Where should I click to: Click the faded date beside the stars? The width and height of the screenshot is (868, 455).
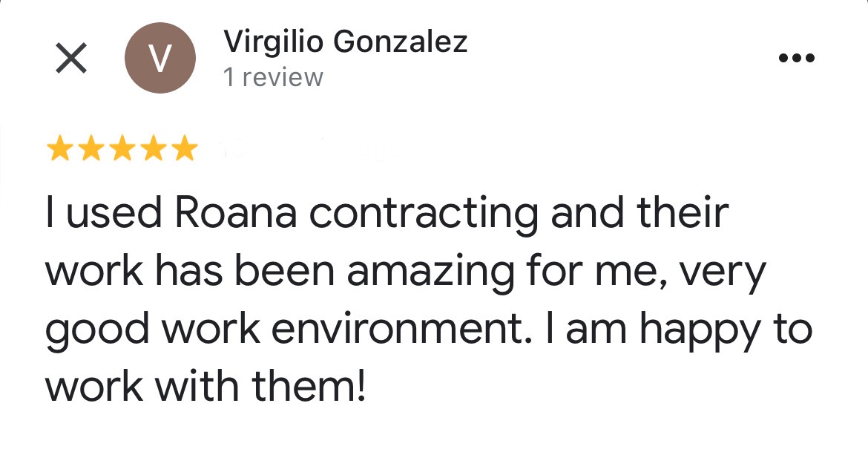(312, 150)
